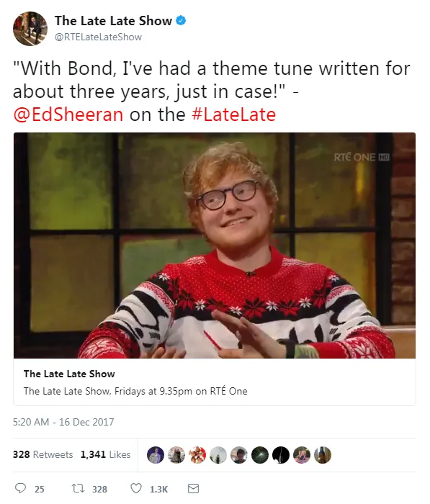Like the tweet with heart icon
430x504 pixels.
tap(135, 489)
